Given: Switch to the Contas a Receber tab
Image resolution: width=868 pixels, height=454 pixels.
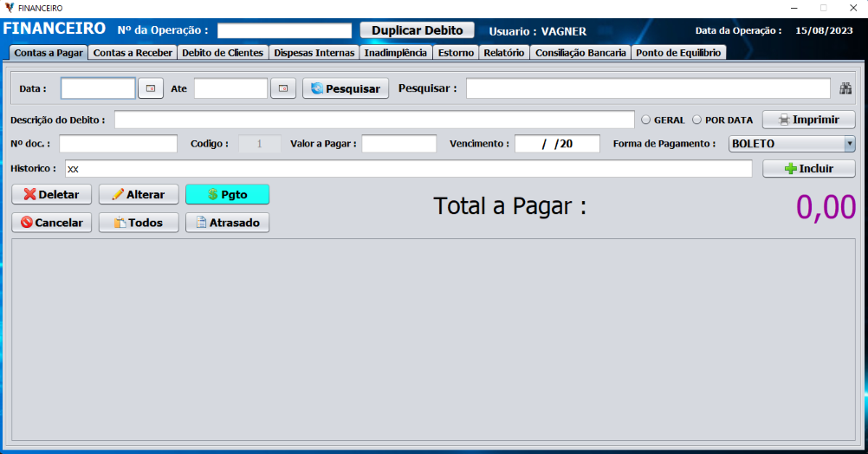Looking at the screenshot, I should pyautogui.click(x=133, y=53).
